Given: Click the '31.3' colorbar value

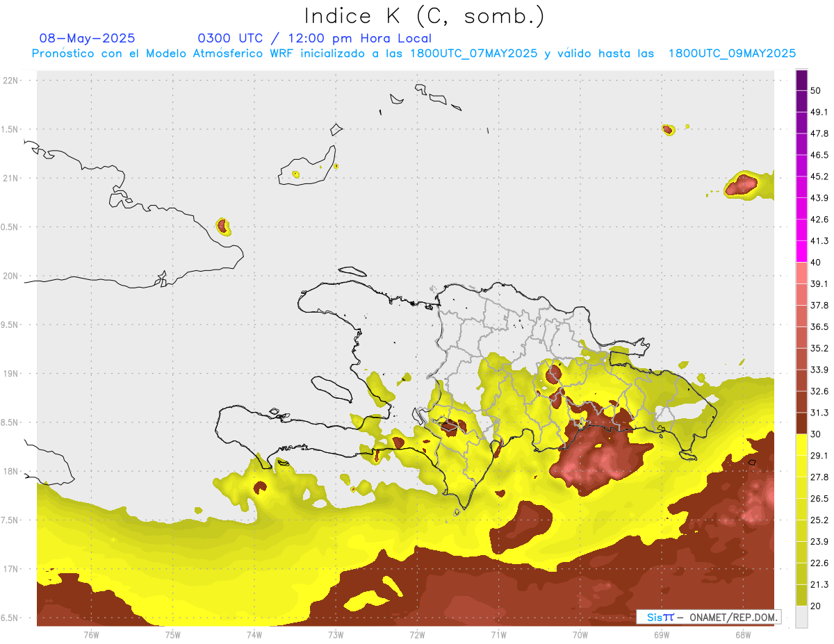Looking at the screenshot, I should point(819,413).
